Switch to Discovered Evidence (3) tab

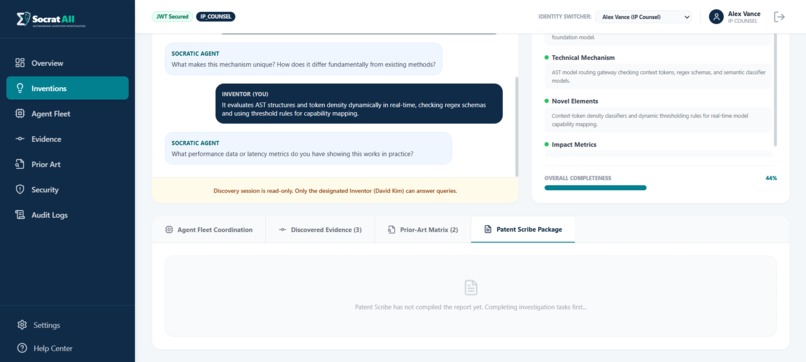point(320,230)
